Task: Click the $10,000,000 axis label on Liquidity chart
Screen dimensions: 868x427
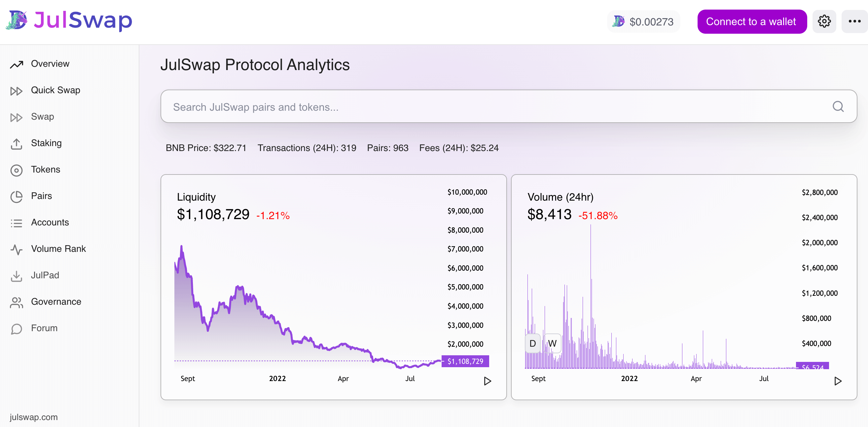Action: (467, 192)
